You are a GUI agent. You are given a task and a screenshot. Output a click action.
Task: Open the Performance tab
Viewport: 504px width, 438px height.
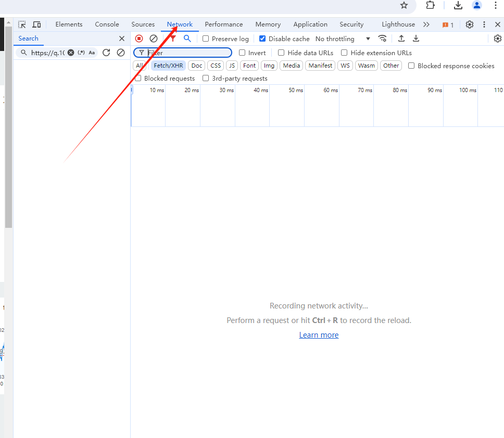click(224, 24)
